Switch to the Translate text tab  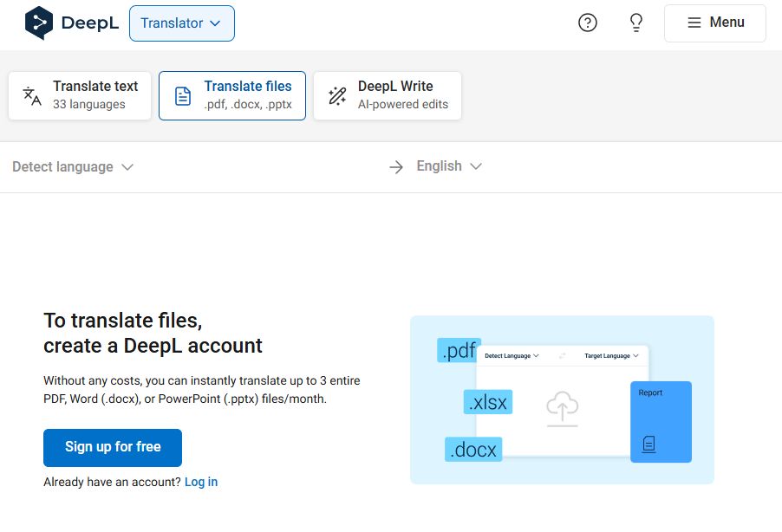tap(80, 95)
